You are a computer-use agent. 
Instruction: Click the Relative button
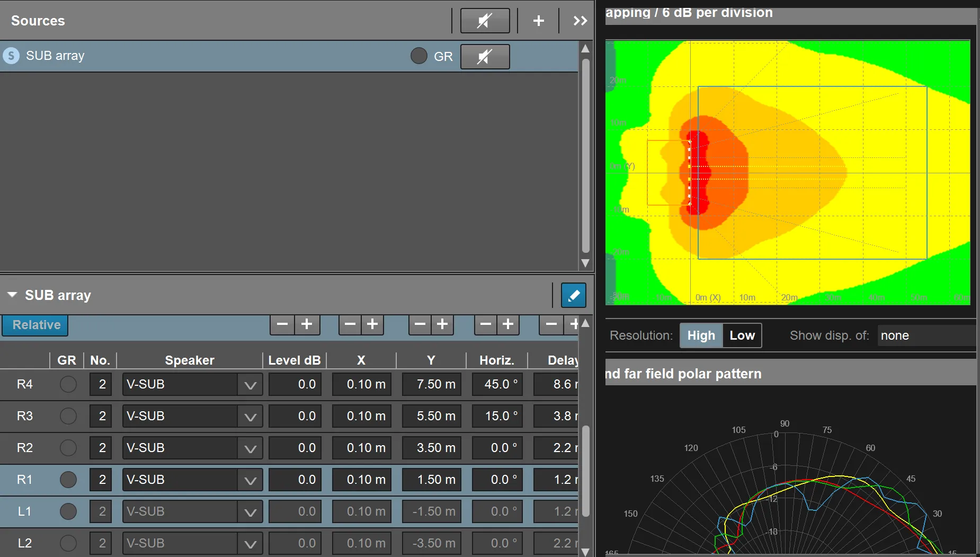(x=35, y=325)
